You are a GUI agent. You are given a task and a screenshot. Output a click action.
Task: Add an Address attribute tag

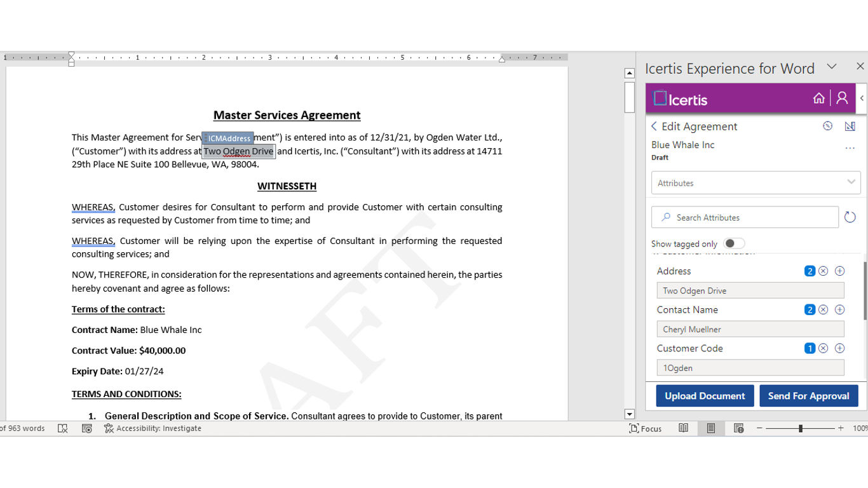[x=839, y=271]
